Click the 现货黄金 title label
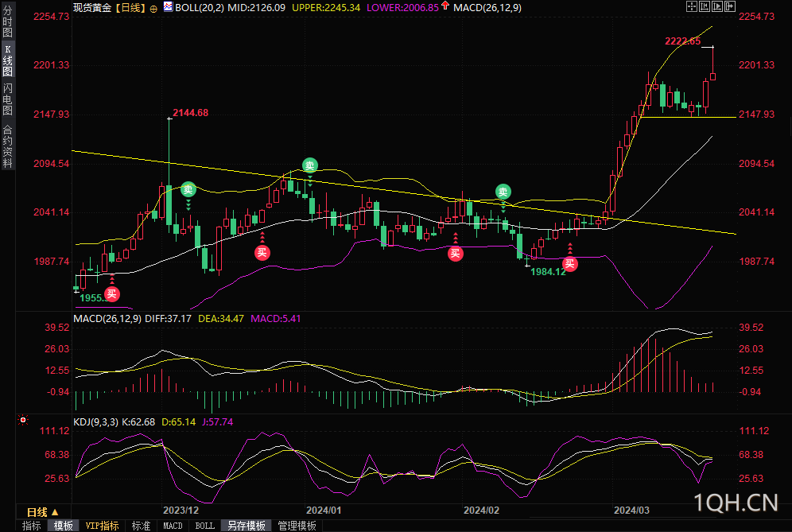This screenshot has width=792, height=532. pos(92,8)
